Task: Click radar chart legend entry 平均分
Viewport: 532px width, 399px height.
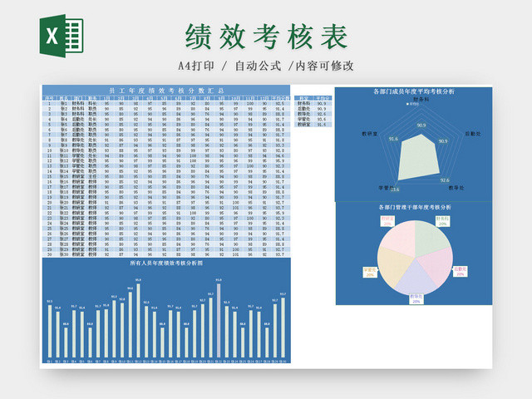Action: pyautogui.click(x=413, y=104)
